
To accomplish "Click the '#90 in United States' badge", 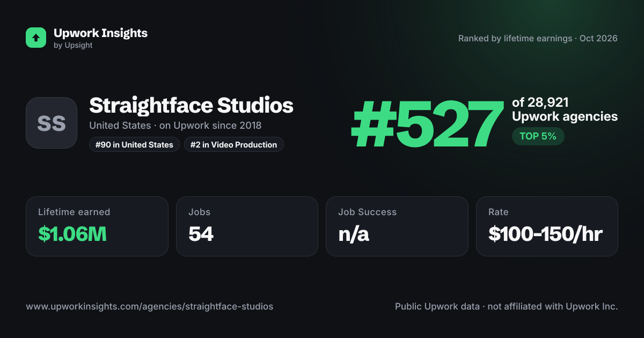I will 134,144.
